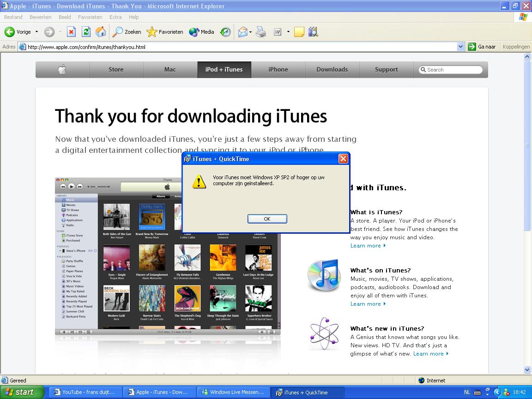Click the Internet zone status indicator
Image resolution: width=532 pixels, height=399 pixels.
432,381
